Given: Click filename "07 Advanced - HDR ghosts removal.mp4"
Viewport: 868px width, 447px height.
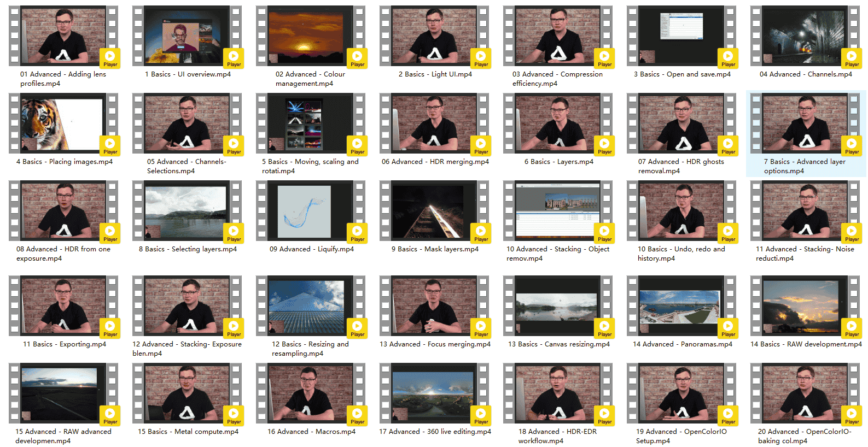Looking at the screenshot, I should (681, 166).
